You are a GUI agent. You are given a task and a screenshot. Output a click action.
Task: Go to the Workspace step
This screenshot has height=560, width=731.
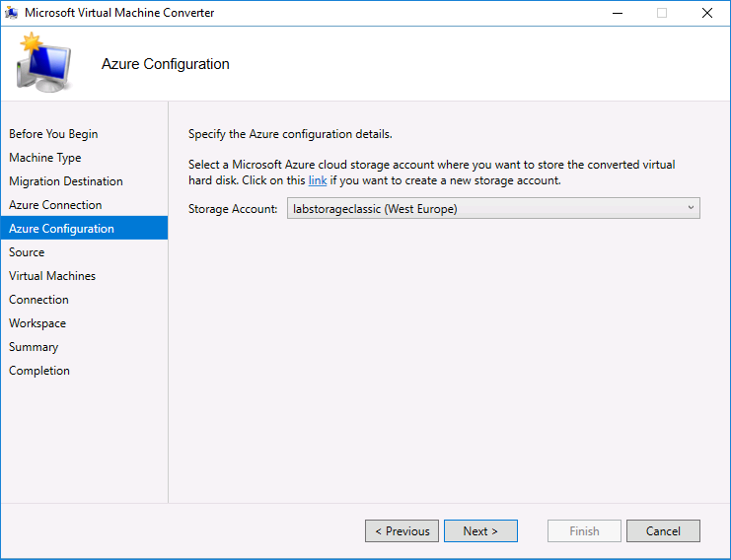37,323
